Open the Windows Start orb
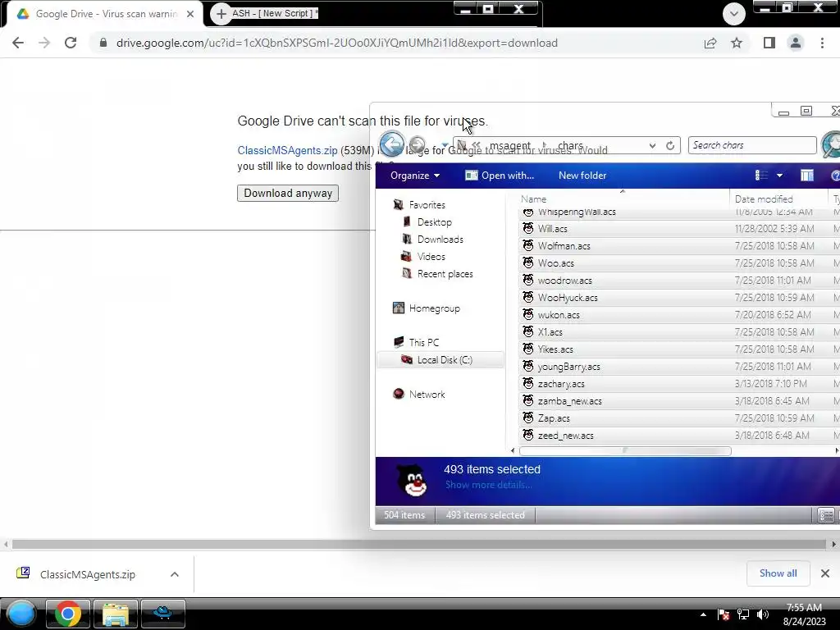This screenshot has height=630, width=840. [x=21, y=614]
